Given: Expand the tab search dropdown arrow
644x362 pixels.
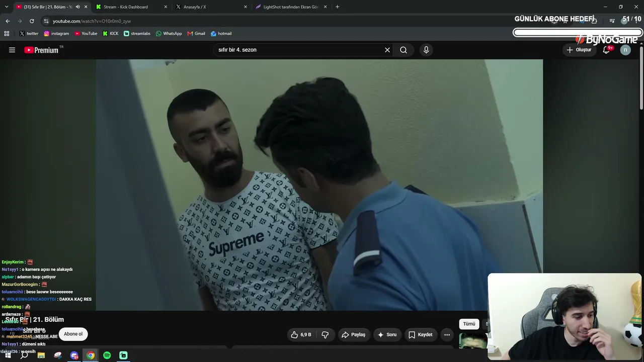Looking at the screenshot, I should click(7, 7).
